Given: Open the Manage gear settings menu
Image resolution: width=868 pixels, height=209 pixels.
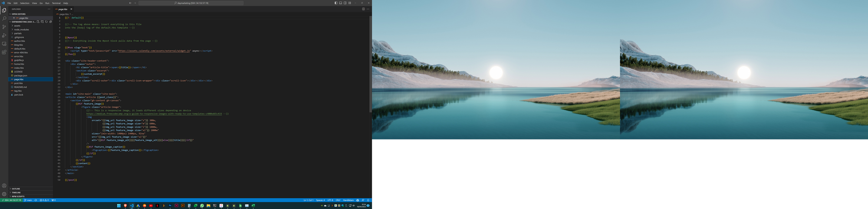Looking at the screenshot, I should click(4, 194).
